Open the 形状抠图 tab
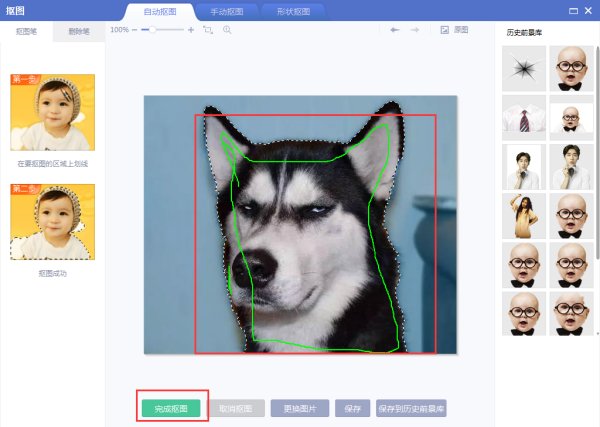The width and height of the screenshot is (600, 427). 293,11
